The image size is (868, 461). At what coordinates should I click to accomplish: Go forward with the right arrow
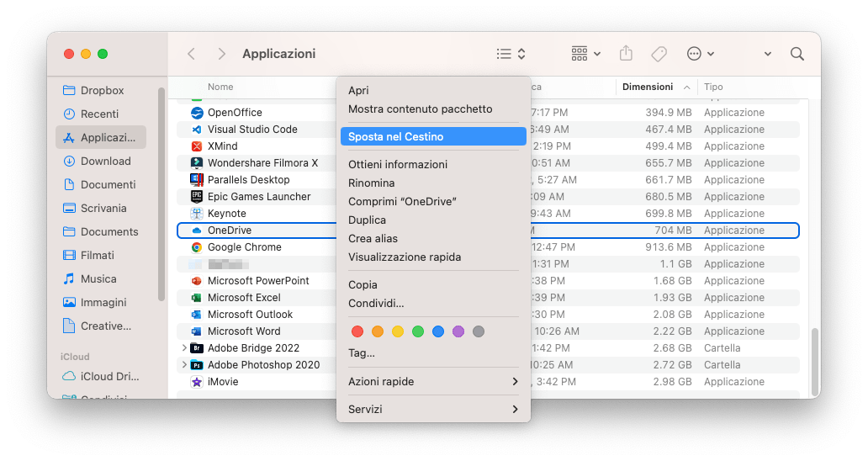click(x=221, y=54)
